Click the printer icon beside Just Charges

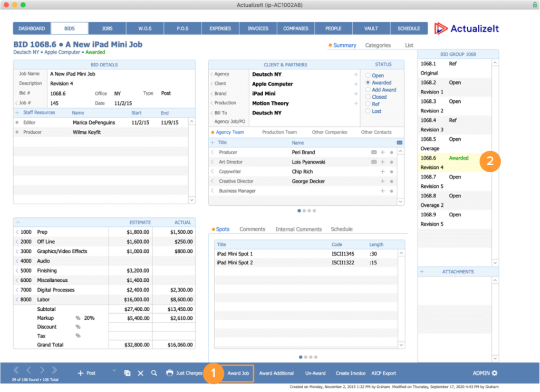(x=169, y=374)
